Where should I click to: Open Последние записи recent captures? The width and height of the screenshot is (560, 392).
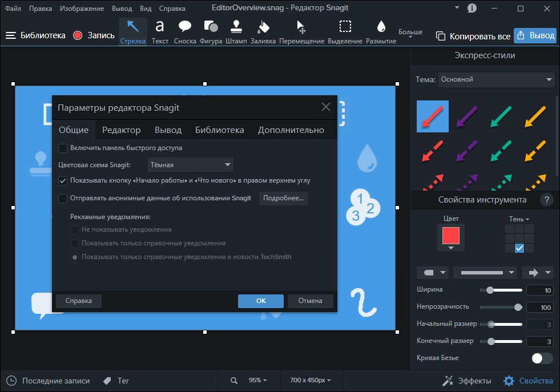[48, 381]
